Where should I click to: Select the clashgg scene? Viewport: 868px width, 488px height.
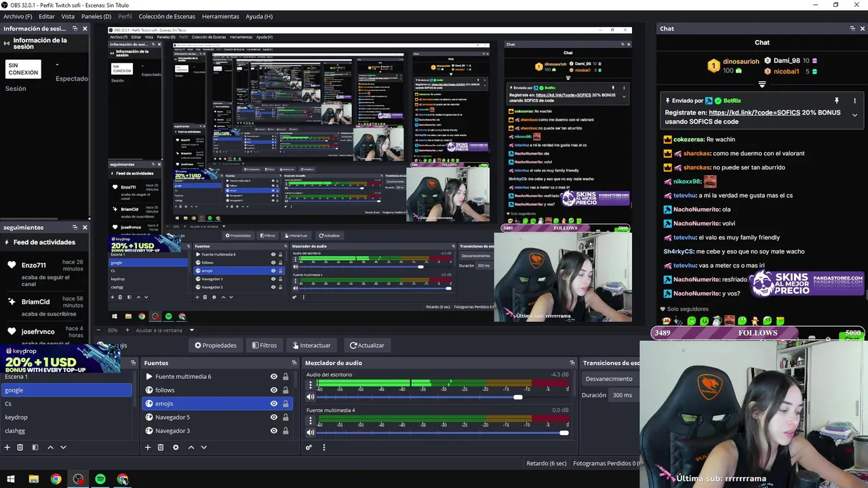66,430
